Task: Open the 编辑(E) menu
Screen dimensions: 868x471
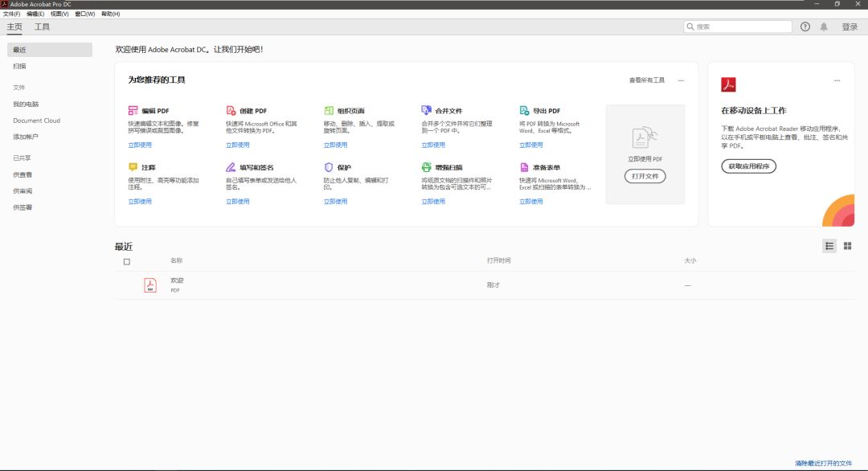Action: tap(35, 14)
